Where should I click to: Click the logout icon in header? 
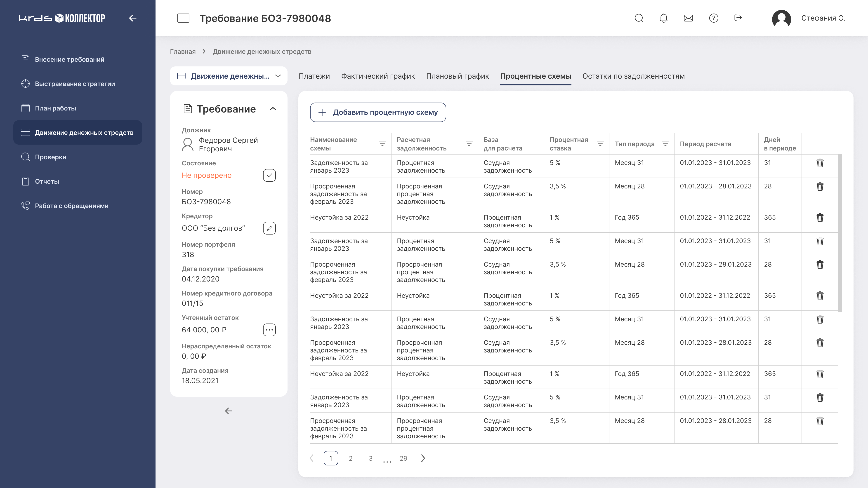(738, 18)
